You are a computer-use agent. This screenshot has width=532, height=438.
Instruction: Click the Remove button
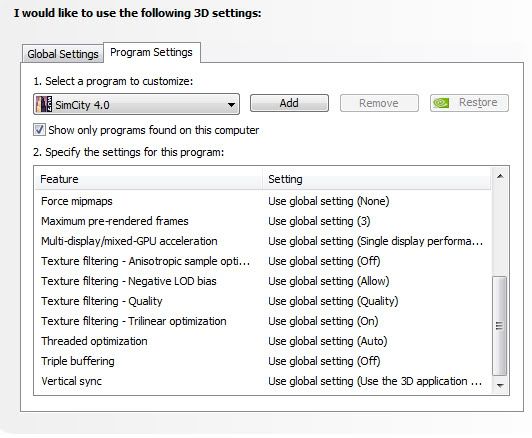click(379, 103)
